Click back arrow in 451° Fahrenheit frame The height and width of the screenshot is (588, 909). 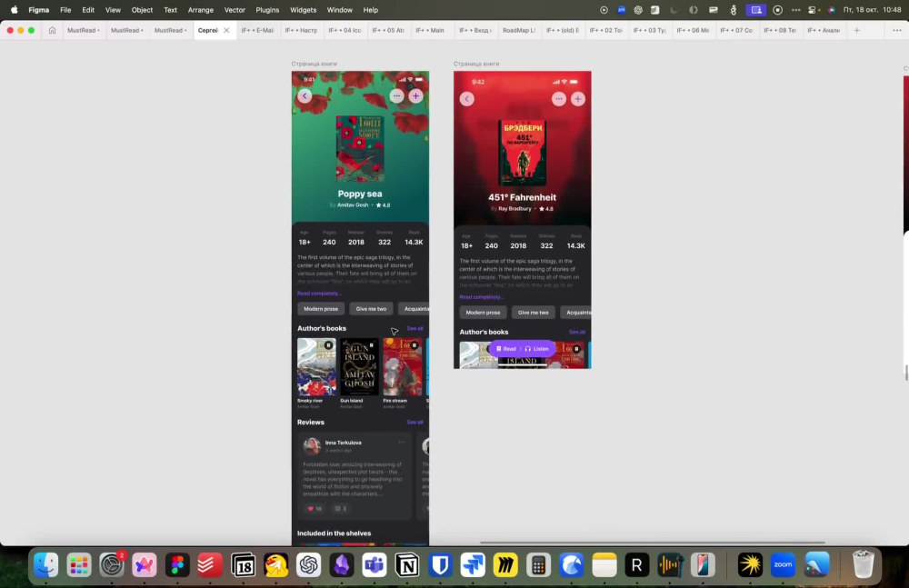pos(466,99)
